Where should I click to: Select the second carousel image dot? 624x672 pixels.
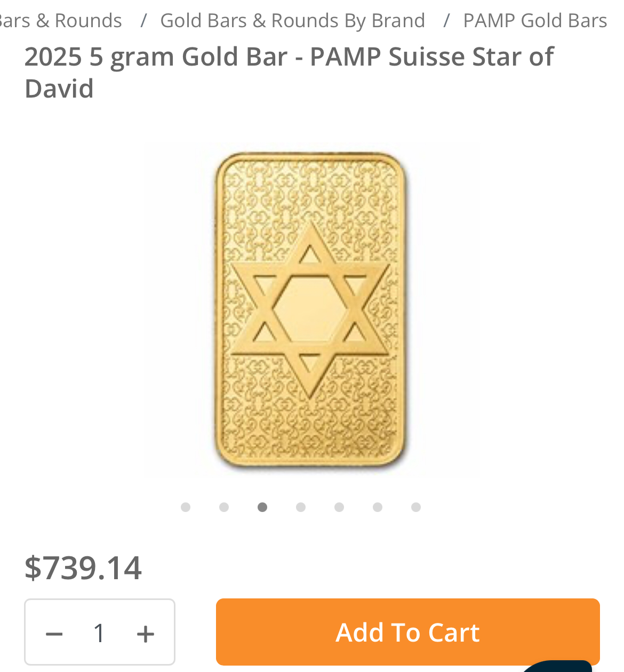pyautogui.click(x=224, y=507)
